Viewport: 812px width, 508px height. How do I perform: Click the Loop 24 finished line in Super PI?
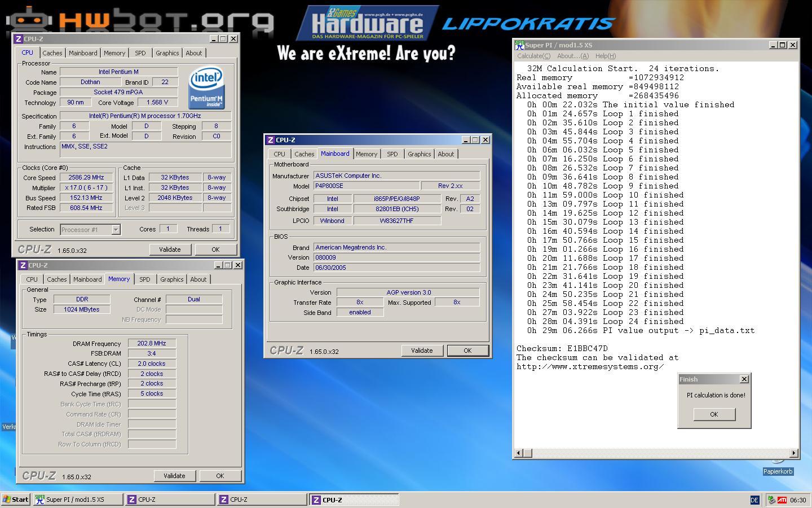[606, 322]
